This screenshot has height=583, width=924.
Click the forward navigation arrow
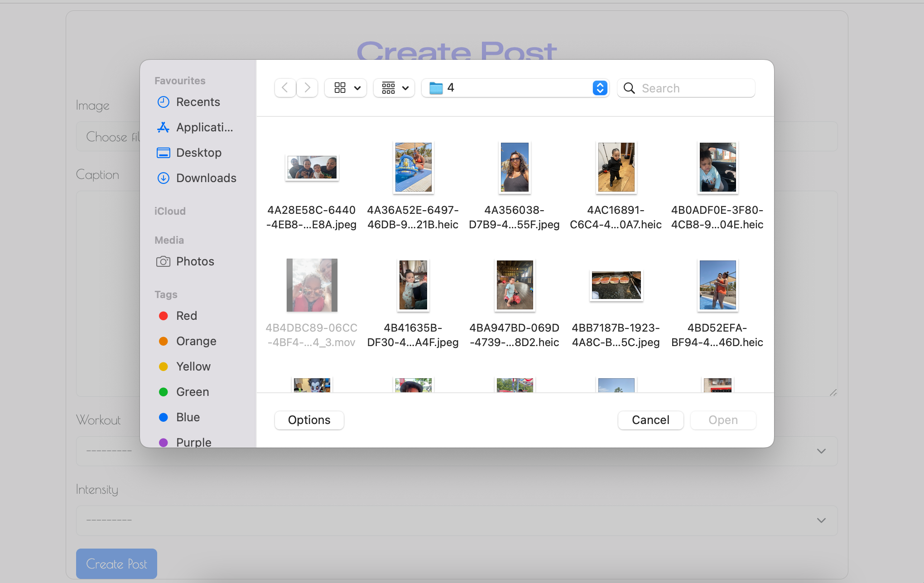[307, 88]
